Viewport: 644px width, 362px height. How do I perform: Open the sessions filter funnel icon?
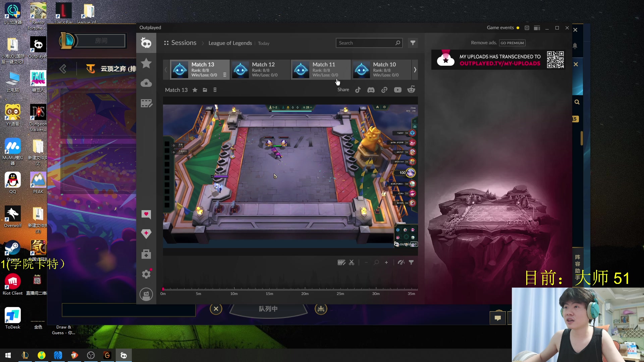[413, 43]
